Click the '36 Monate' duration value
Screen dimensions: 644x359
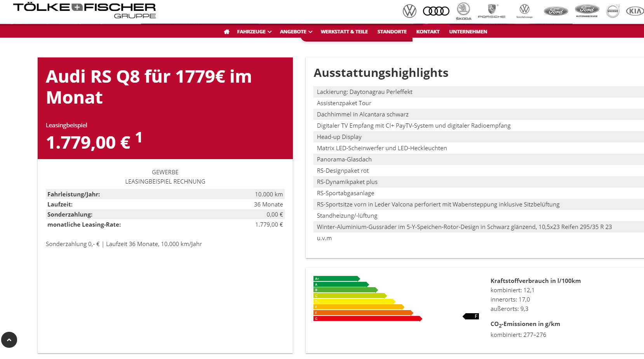[x=268, y=204]
